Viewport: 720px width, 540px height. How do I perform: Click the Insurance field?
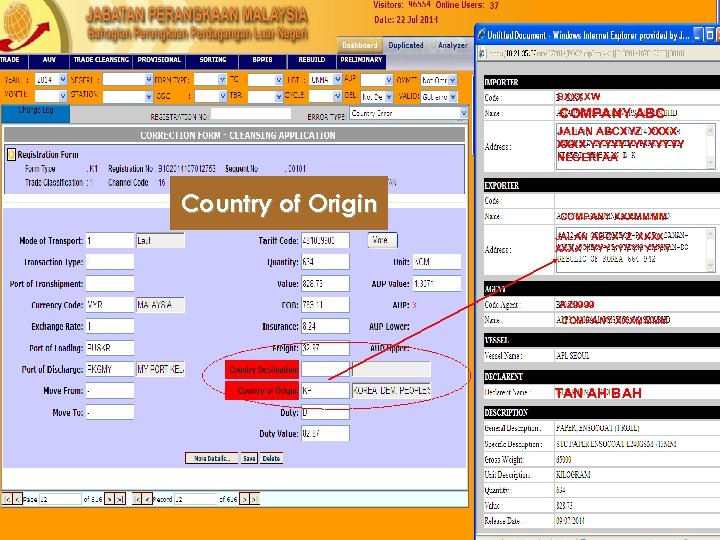click(325, 326)
